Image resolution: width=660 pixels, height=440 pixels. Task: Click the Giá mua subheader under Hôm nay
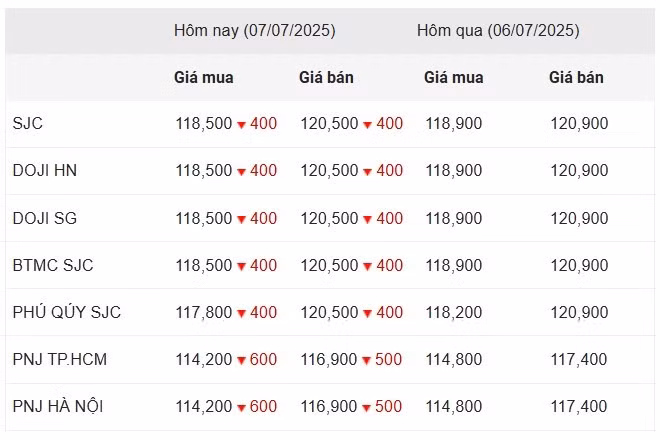tap(204, 77)
